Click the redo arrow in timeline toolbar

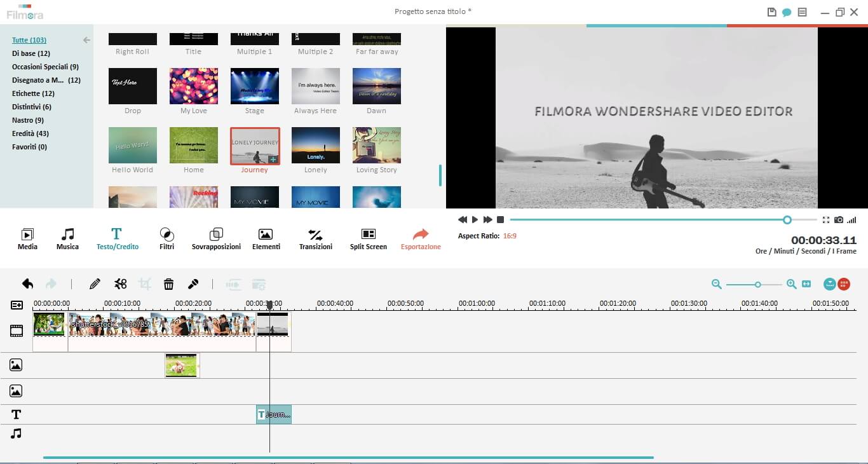point(51,284)
